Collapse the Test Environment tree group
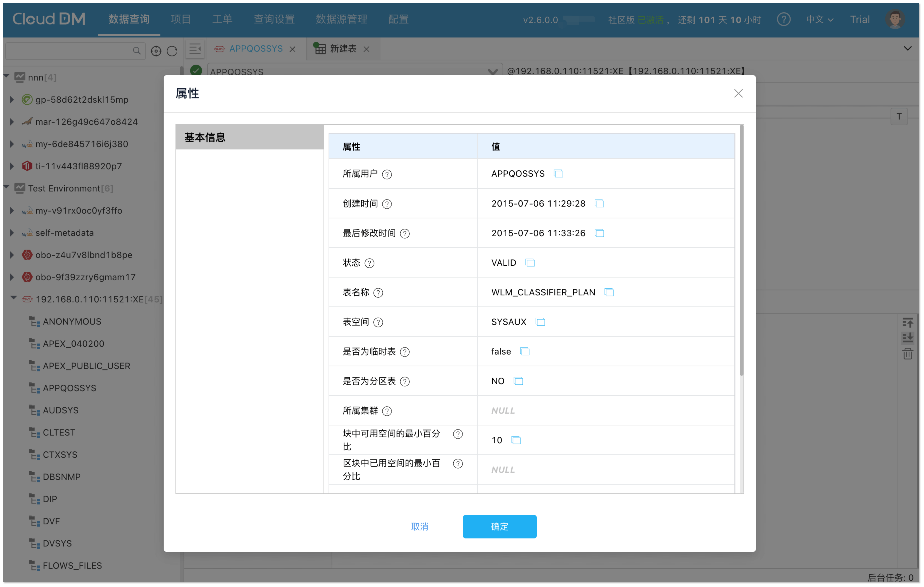This screenshot has width=924, height=587. (x=7, y=187)
